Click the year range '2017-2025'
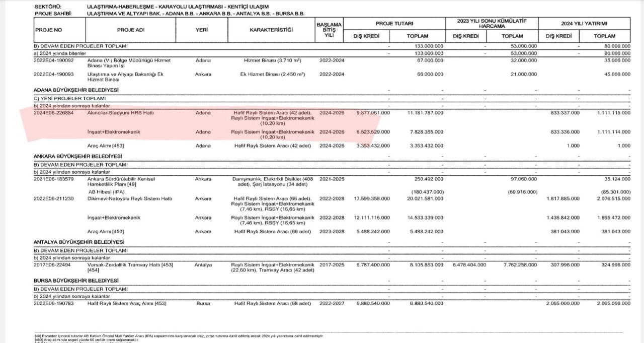Viewport: 644px width, 343px height. 332,265
